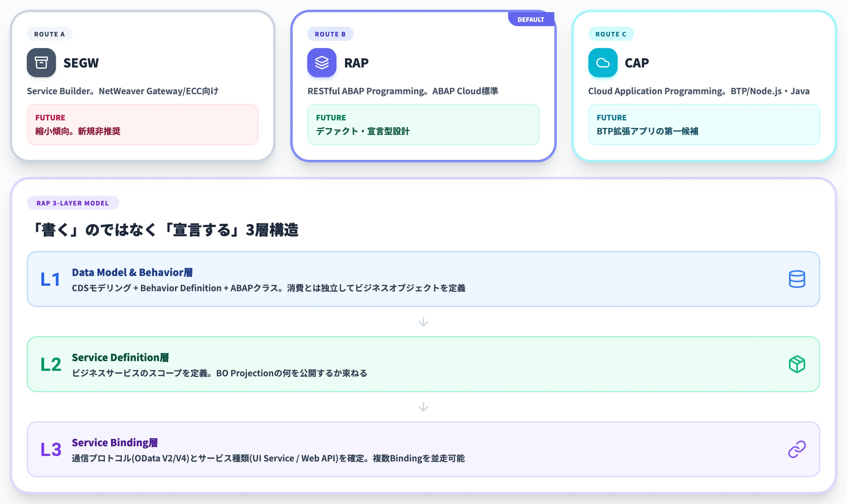Screen dimensions: 847x504
Task: Click the L2 layer number label
Action: click(51, 364)
